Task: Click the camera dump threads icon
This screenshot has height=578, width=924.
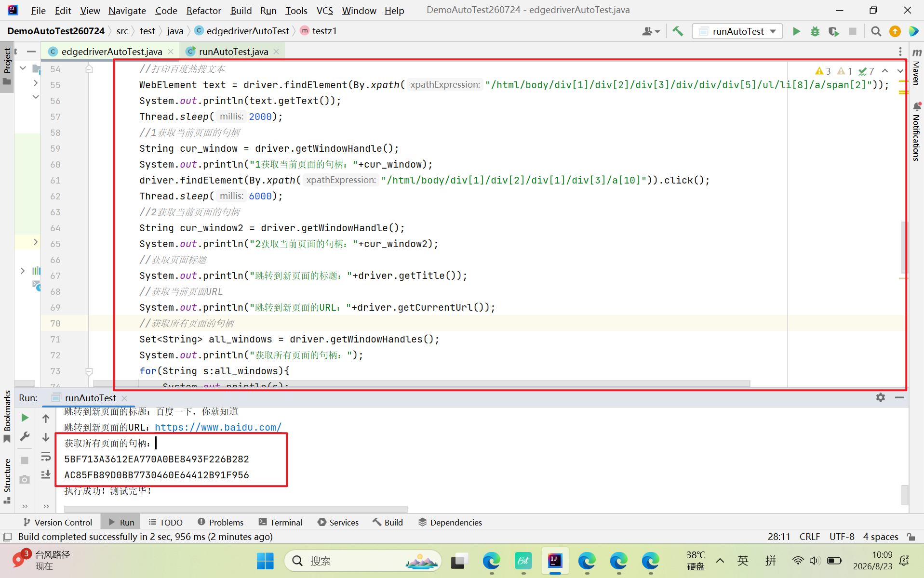Action: pyautogui.click(x=25, y=479)
